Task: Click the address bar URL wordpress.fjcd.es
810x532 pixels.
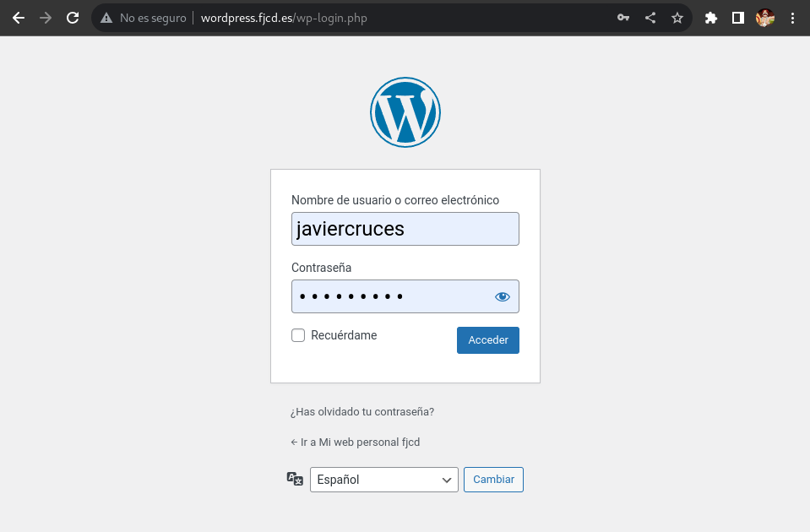Action: click(284, 18)
